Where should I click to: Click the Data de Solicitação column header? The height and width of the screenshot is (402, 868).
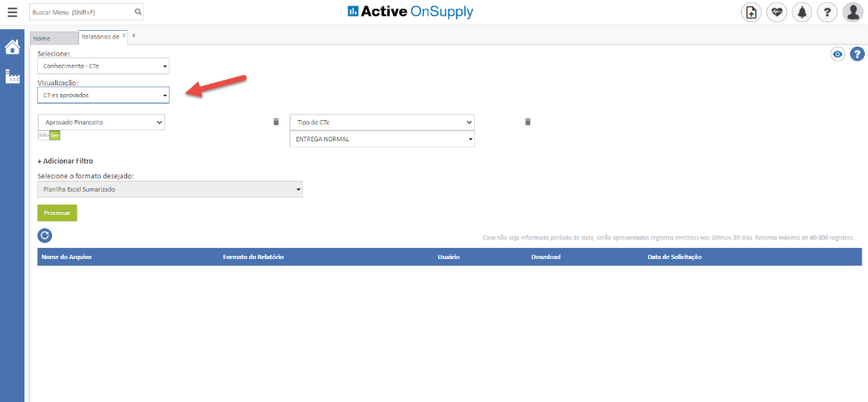pyautogui.click(x=675, y=257)
